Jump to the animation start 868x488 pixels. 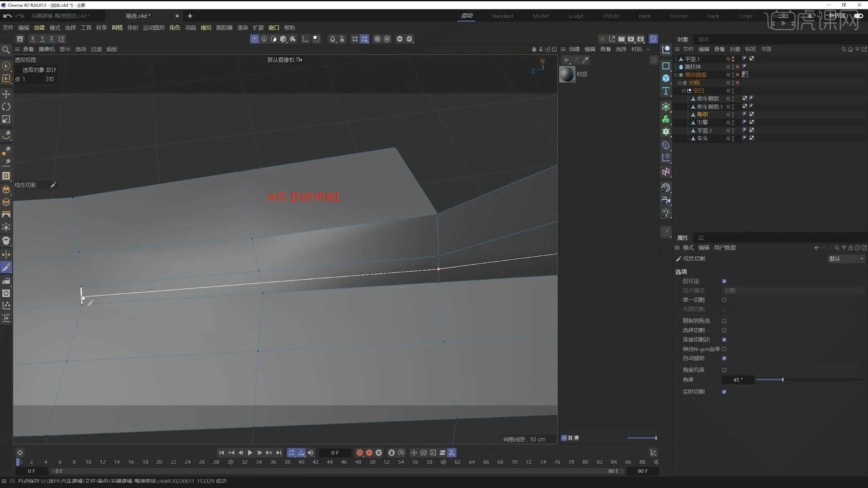coord(222,453)
